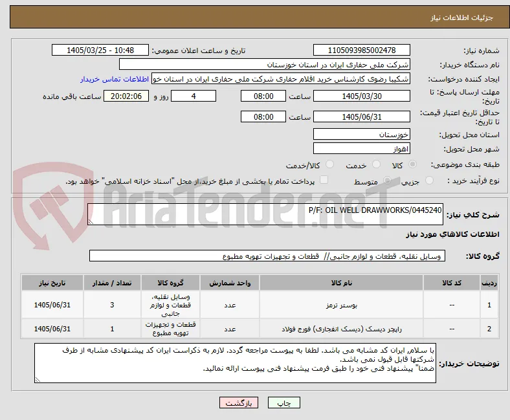This screenshot has width=510, height=420.
Task: Click the نام کالا column header
Action: [x=341, y=283]
